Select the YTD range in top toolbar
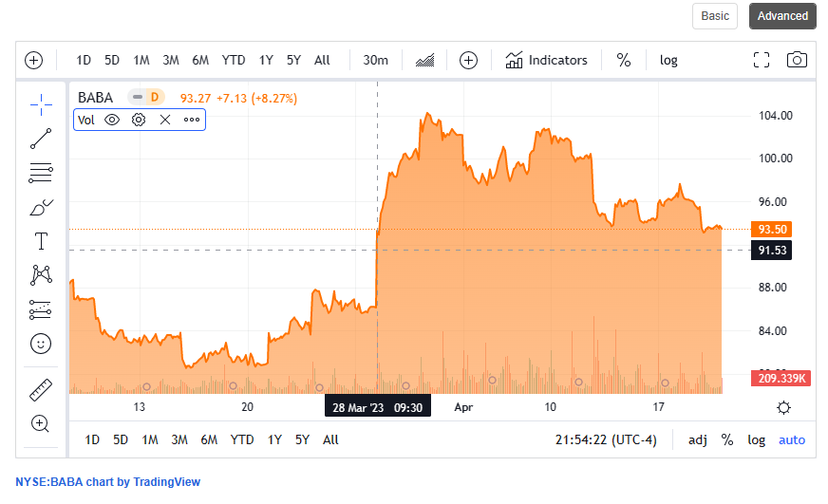The height and width of the screenshot is (504, 828). tap(233, 60)
